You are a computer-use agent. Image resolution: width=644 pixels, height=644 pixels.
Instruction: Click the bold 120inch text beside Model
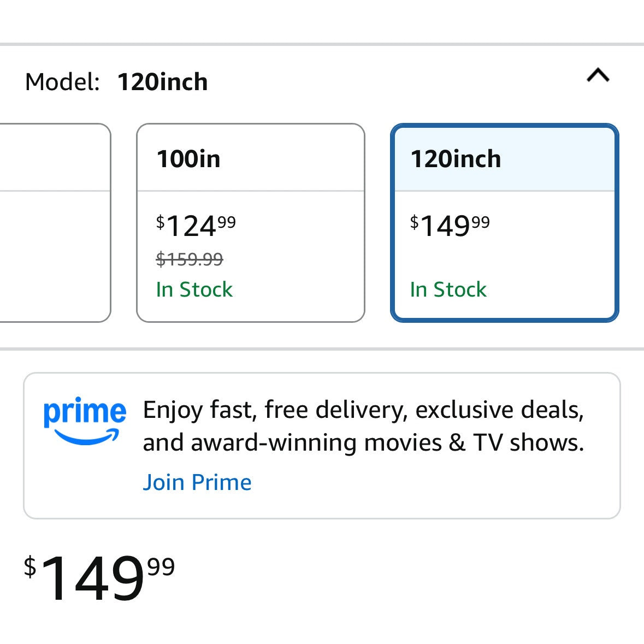pyautogui.click(x=163, y=82)
